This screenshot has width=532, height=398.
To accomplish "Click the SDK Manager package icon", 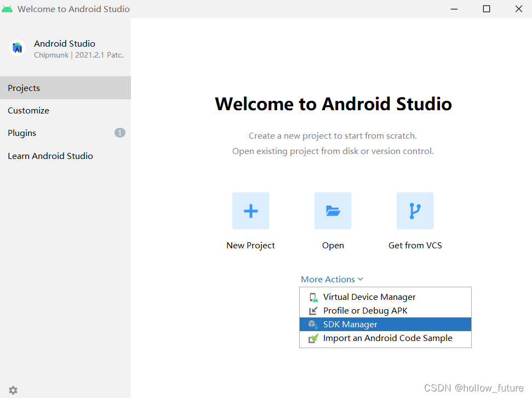I will (x=313, y=325).
